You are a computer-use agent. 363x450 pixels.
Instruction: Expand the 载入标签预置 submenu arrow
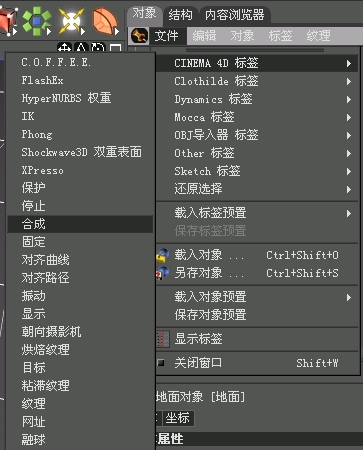[x=349, y=213]
